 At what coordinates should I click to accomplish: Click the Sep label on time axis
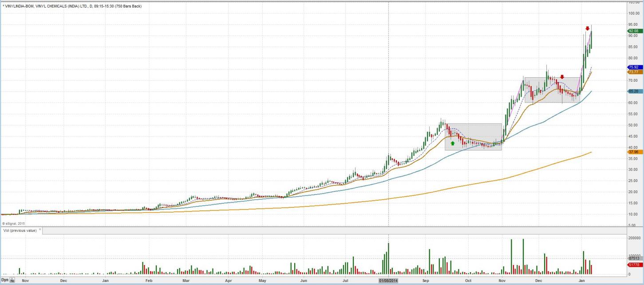click(426, 281)
